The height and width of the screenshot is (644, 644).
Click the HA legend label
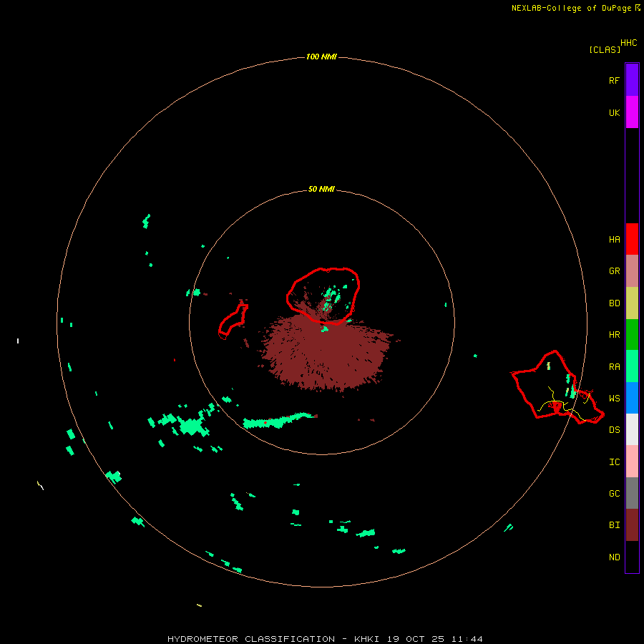(614, 239)
